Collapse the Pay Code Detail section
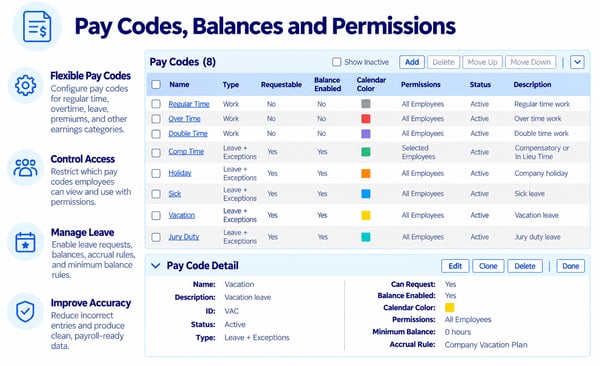 point(155,266)
